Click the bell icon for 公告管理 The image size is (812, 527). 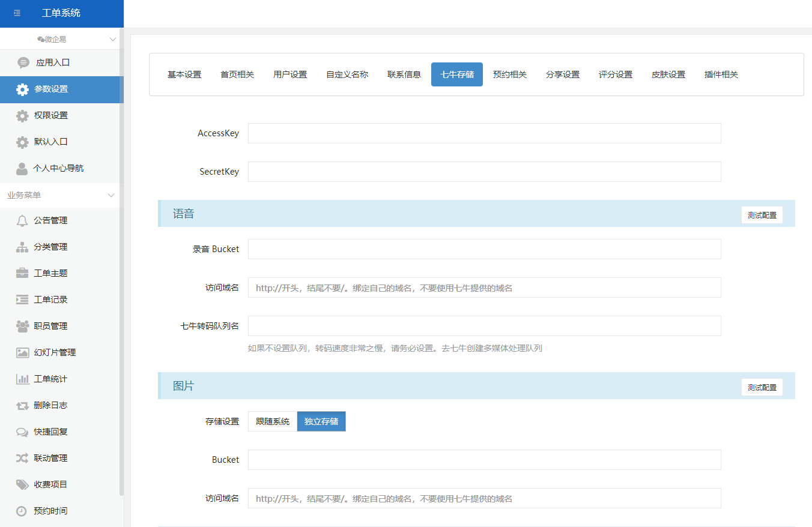click(22, 220)
